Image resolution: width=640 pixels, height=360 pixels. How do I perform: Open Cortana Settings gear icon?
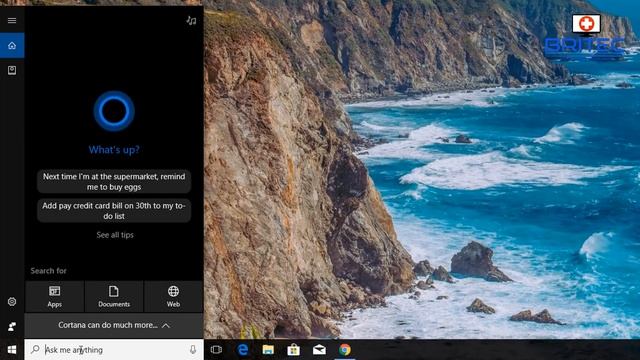(x=12, y=302)
